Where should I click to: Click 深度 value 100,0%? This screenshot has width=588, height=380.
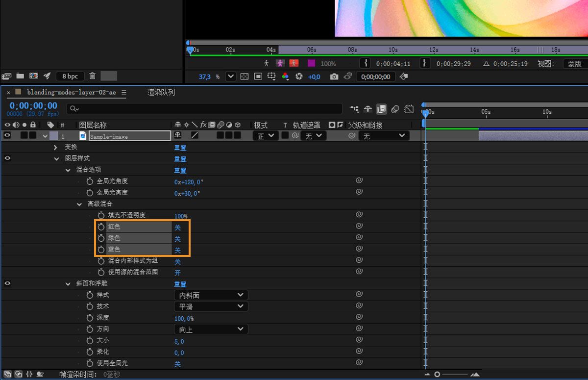[x=184, y=318]
